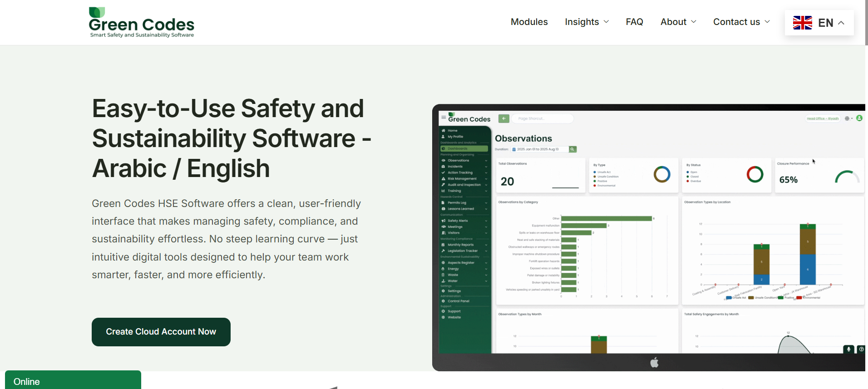Click the globe language icon in dashboard
This screenshot has height=389, width=868.
[847, 118]
